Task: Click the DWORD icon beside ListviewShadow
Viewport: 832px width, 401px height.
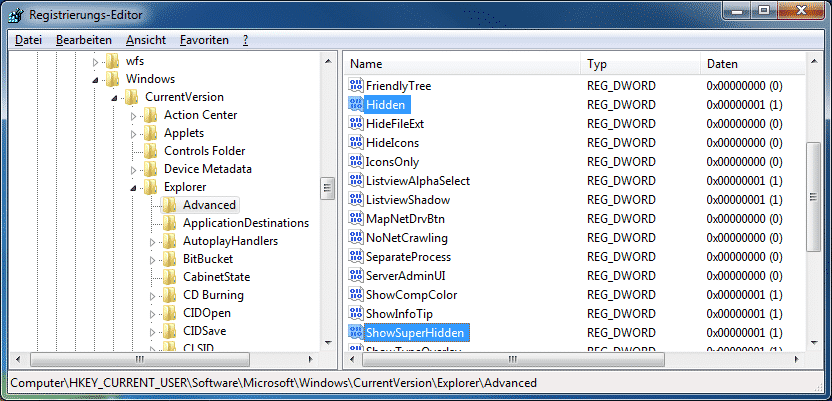Action: click(356, 199)
